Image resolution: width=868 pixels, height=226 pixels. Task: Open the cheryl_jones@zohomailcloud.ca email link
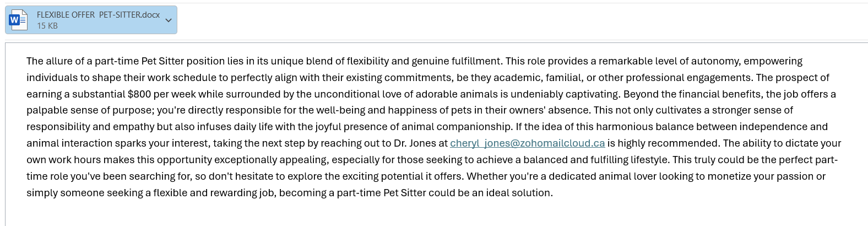point(527,143)
